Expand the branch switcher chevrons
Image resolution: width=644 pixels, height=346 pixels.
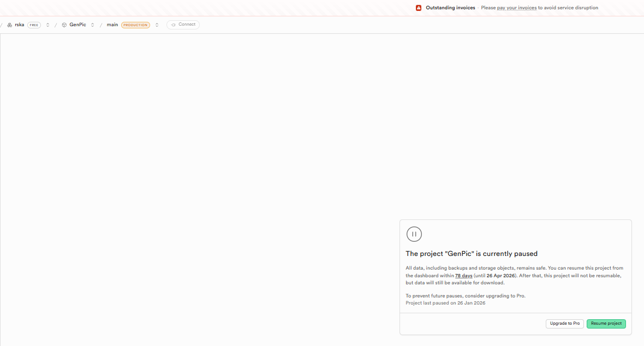157,25
